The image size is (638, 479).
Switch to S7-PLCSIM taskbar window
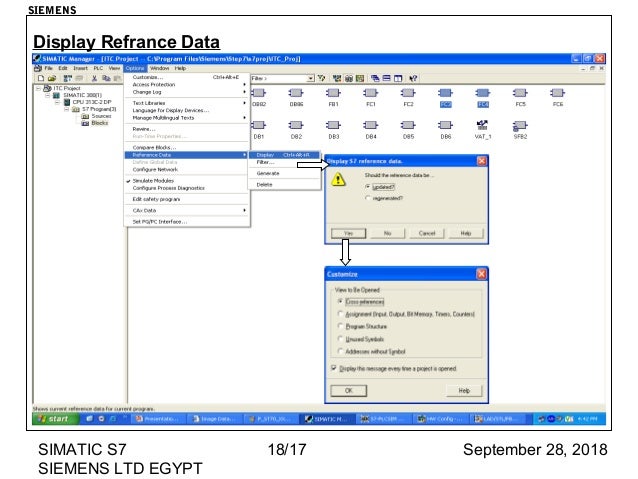point(384,419)
